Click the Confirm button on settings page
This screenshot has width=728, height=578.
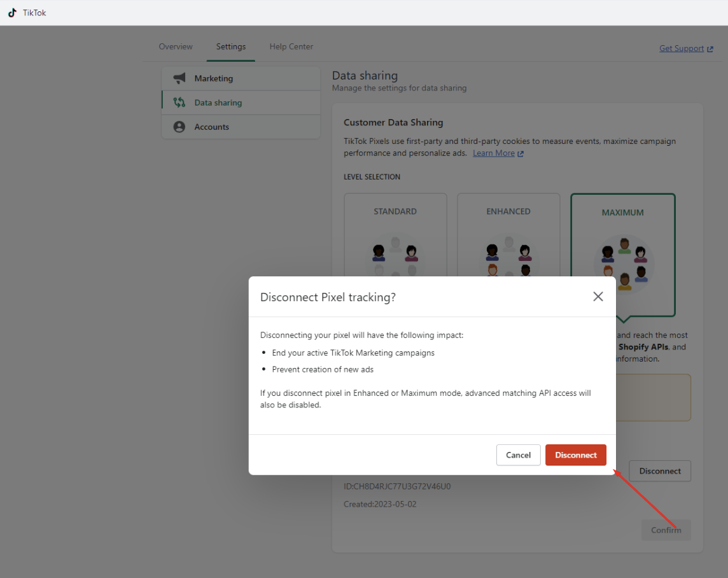[x=666, y=530]
